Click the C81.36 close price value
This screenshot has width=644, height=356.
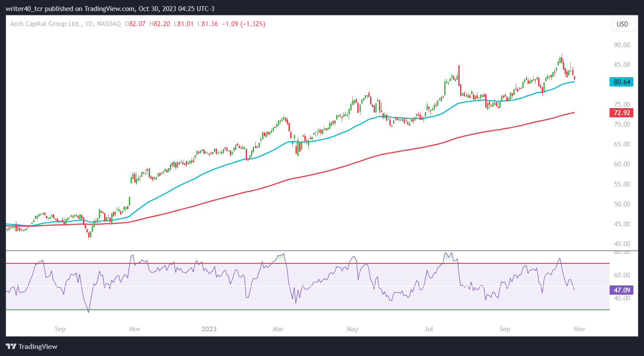(207, 24)
